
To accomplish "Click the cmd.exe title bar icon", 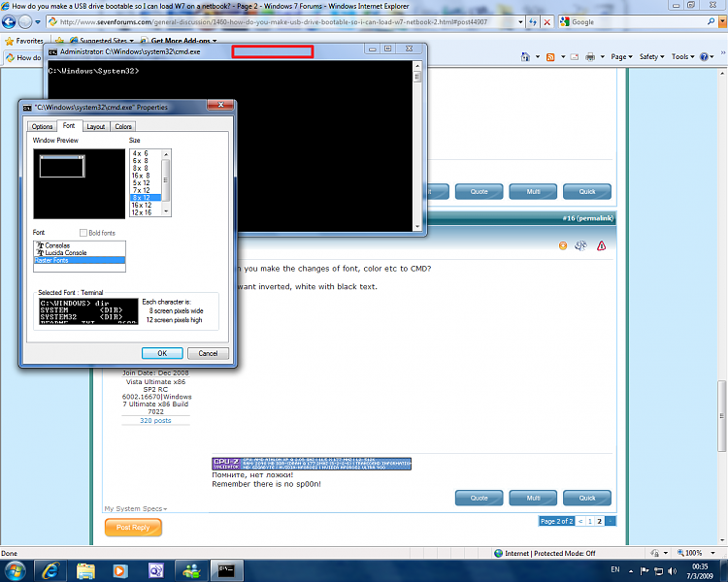I will (53, 52).
